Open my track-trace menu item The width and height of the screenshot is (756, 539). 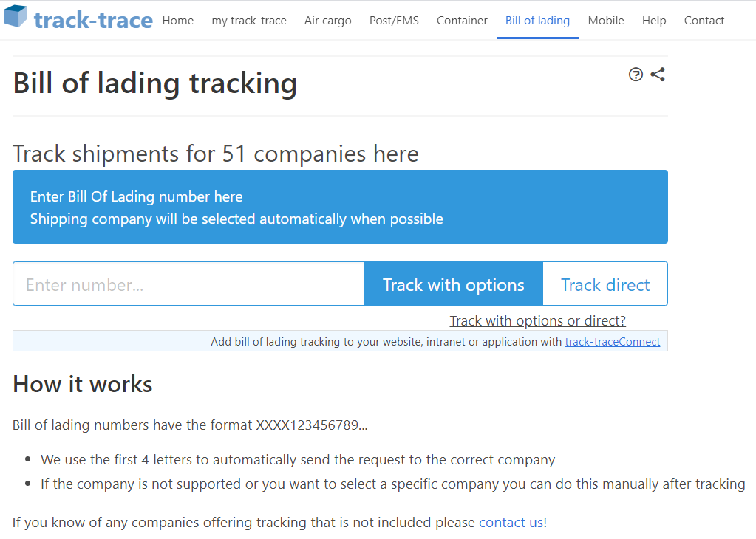point(249,20)
